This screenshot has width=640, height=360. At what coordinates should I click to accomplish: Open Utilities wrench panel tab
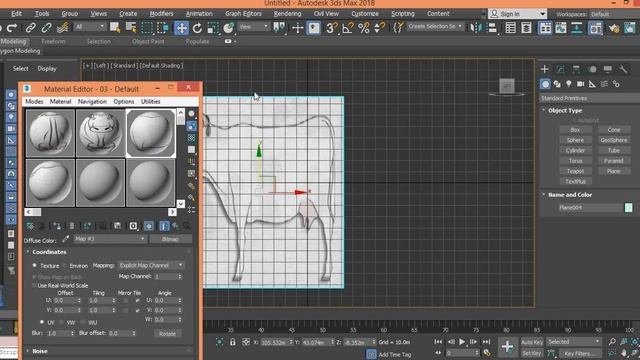pyautogui.click(x=623, y=69)
